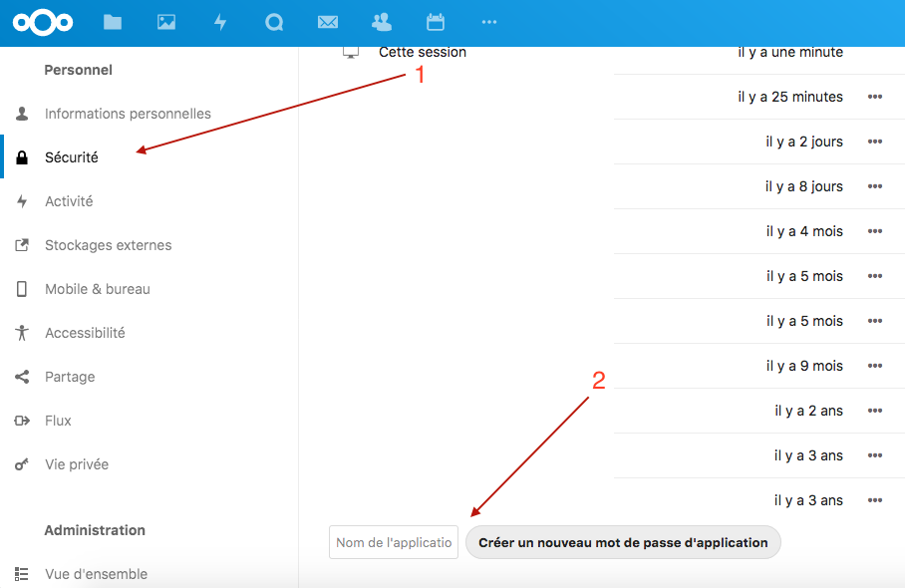905x588 pixels.
Task: Click Créer un nouveau mot de passe d'application
Action: pyautogui.click(x=623, y=542)
